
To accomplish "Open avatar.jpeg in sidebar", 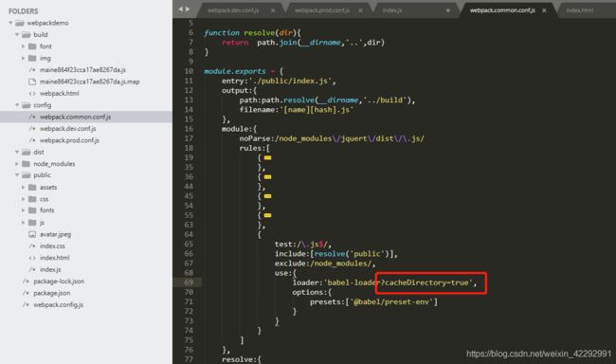I will (x=55, y=234).
